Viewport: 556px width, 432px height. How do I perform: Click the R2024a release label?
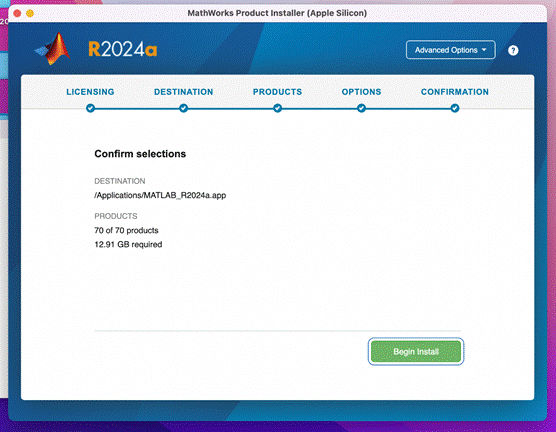(123, 49)
